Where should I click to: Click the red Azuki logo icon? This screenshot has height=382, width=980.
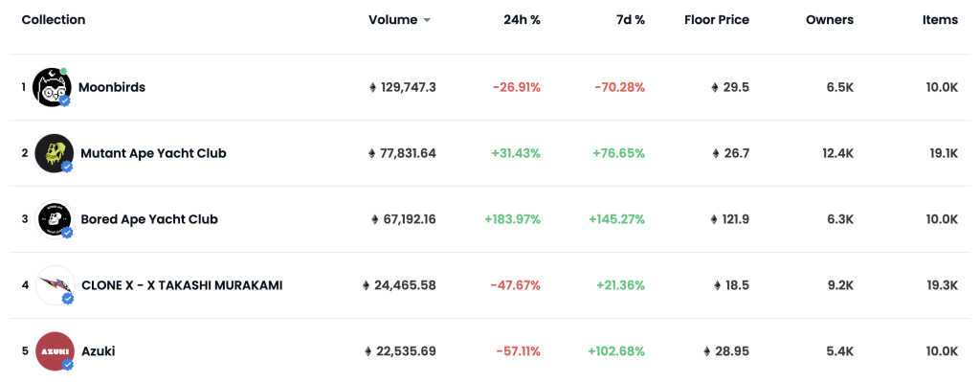55,351
